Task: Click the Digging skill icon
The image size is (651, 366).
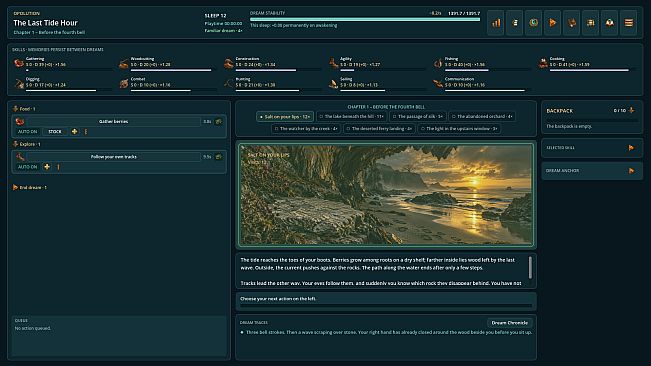Action: click(x=19, y=83)
